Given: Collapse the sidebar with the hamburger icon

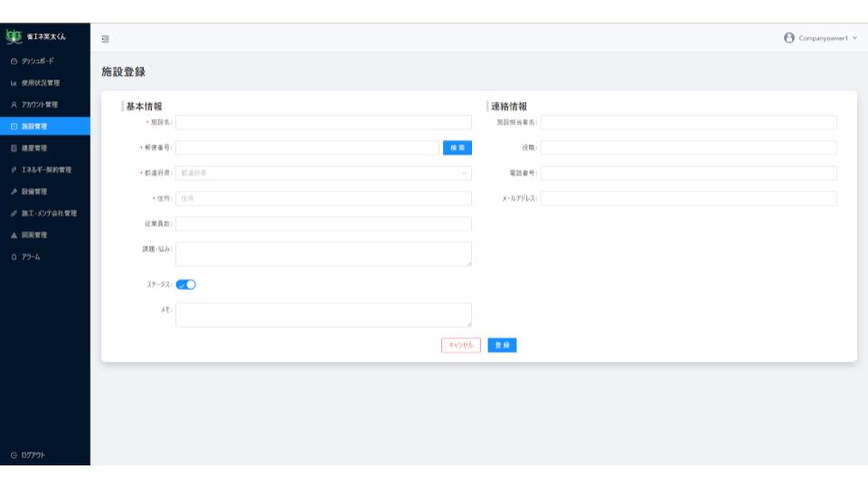Looking at the screenshot, I should click(x=106, y=38).
